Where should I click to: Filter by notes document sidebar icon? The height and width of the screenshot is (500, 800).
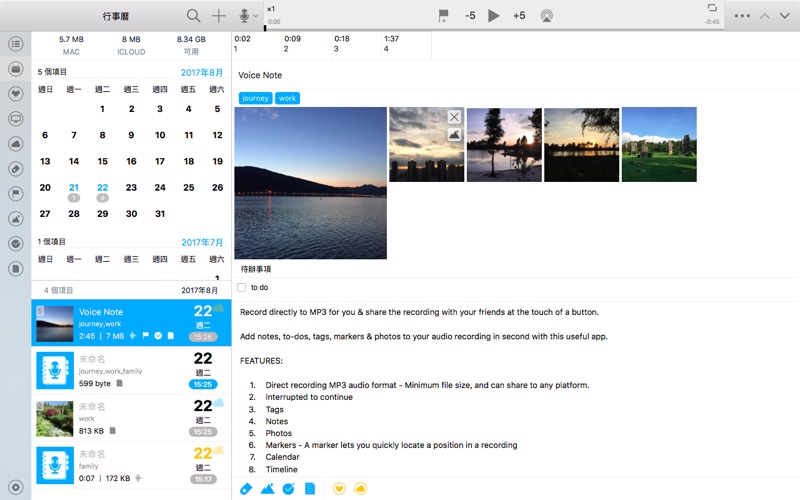point(16,269)
